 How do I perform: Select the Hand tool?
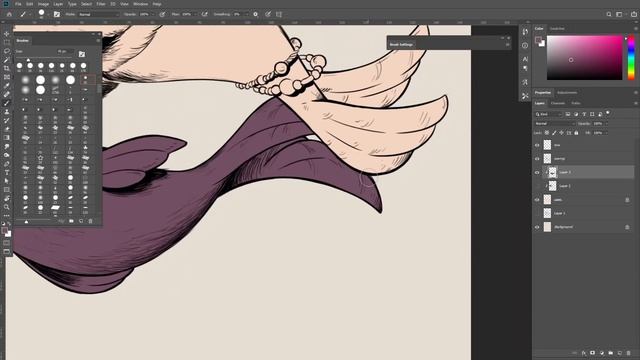click(x=7, y=198)
